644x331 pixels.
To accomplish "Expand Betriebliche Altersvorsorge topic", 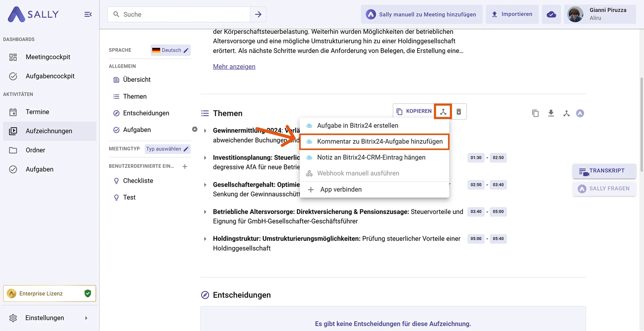I will click(205, 212).
